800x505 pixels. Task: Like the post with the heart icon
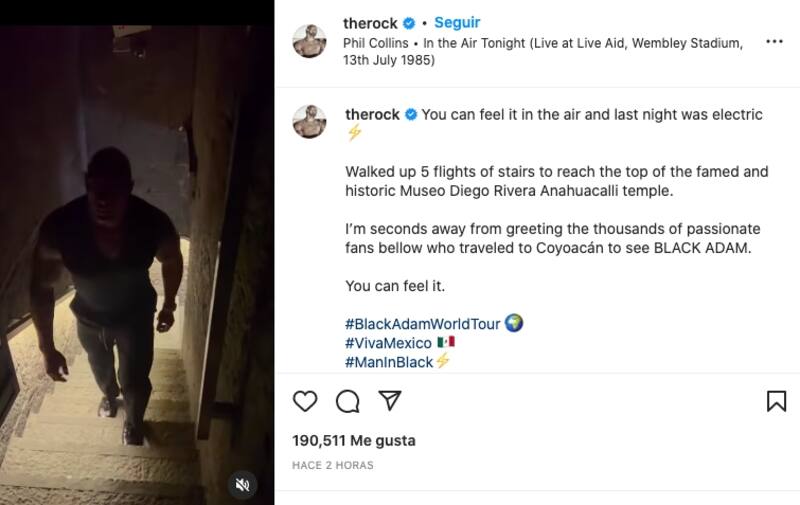[305, 402]
